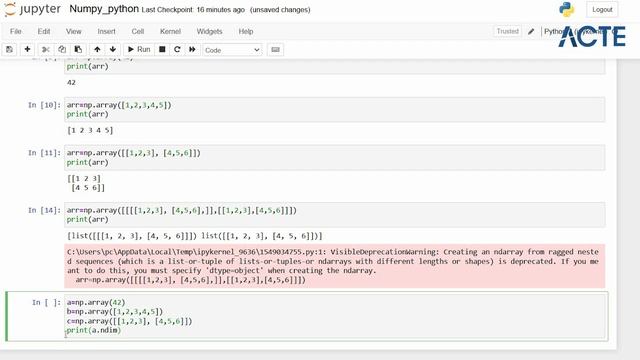Click the Python logo icon
Image resolution: width=640 pixels, height=360 pixels.
coord(567,9)
